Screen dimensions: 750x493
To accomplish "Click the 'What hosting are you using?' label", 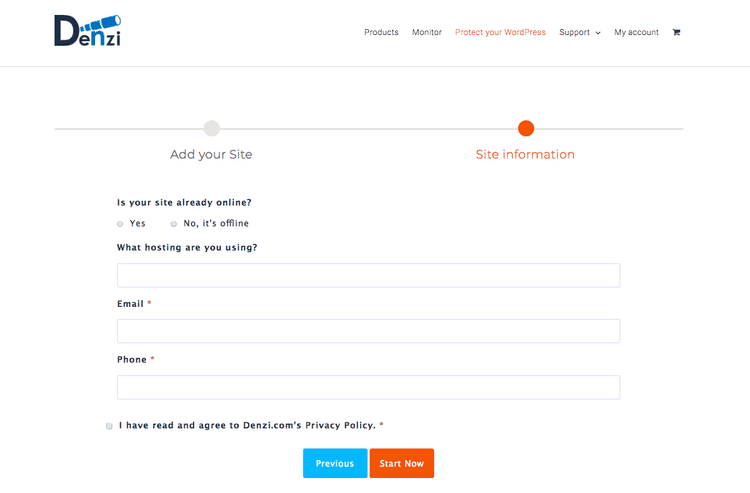I will coord(187,248).
